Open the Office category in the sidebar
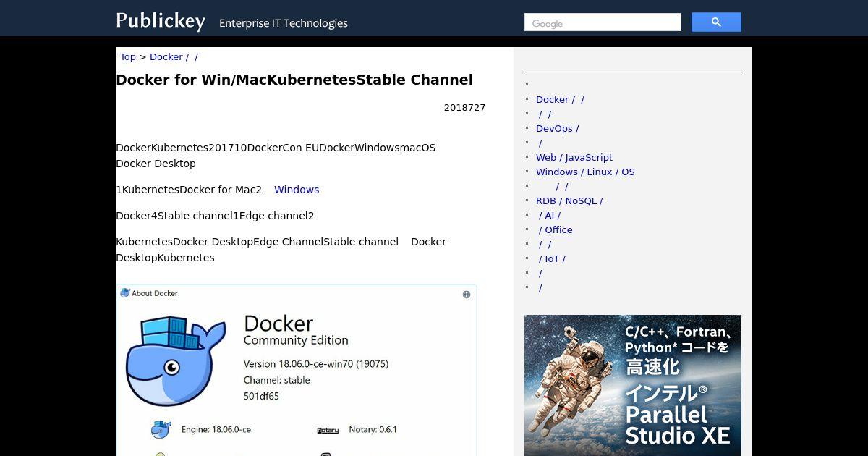Screen dimensions: 868x456 (x=556, y=230)
